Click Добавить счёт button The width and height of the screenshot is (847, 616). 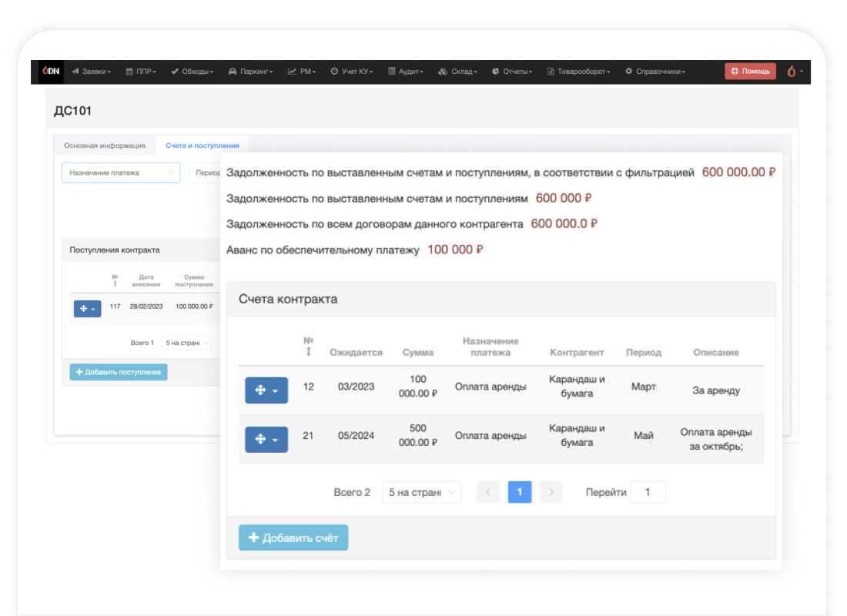pos(293,537)
